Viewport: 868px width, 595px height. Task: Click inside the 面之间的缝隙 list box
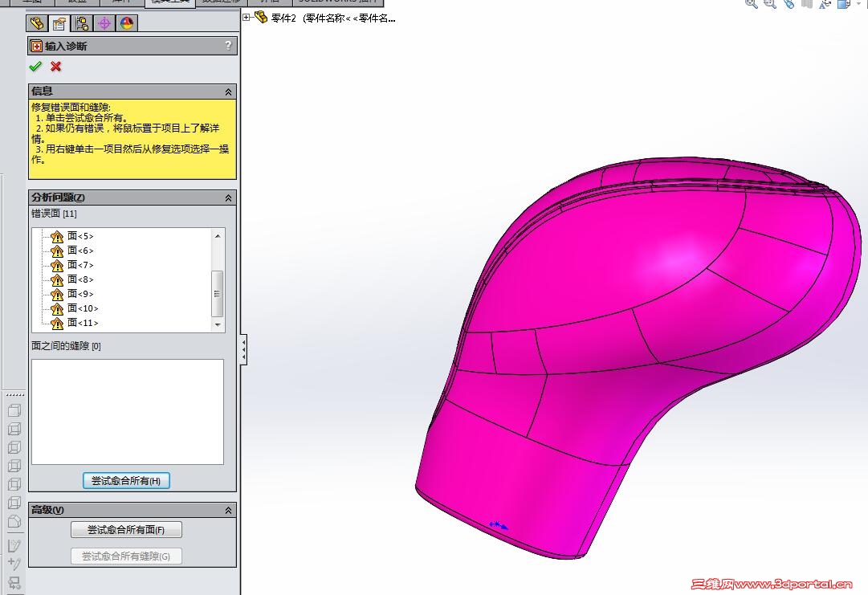tap(128, 412)
